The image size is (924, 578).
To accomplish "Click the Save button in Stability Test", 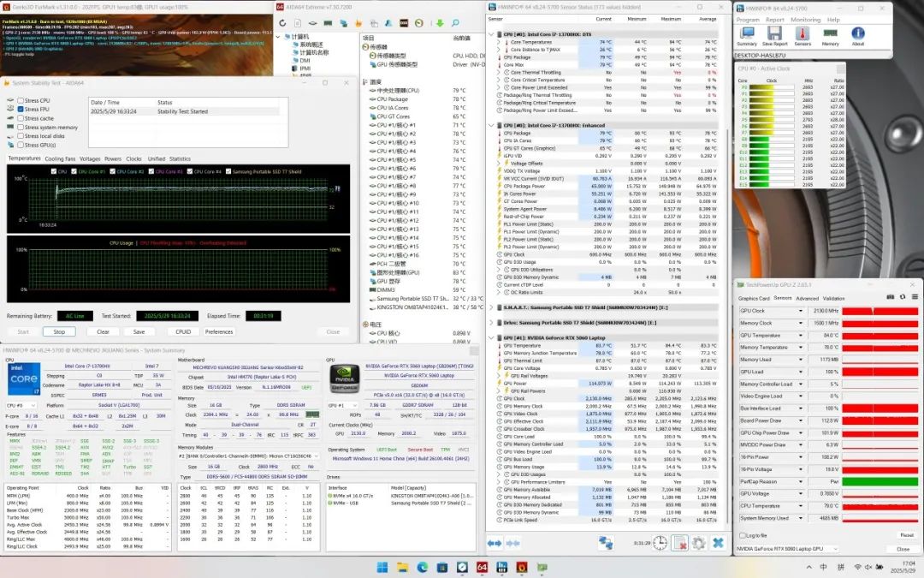I will 139,332.
